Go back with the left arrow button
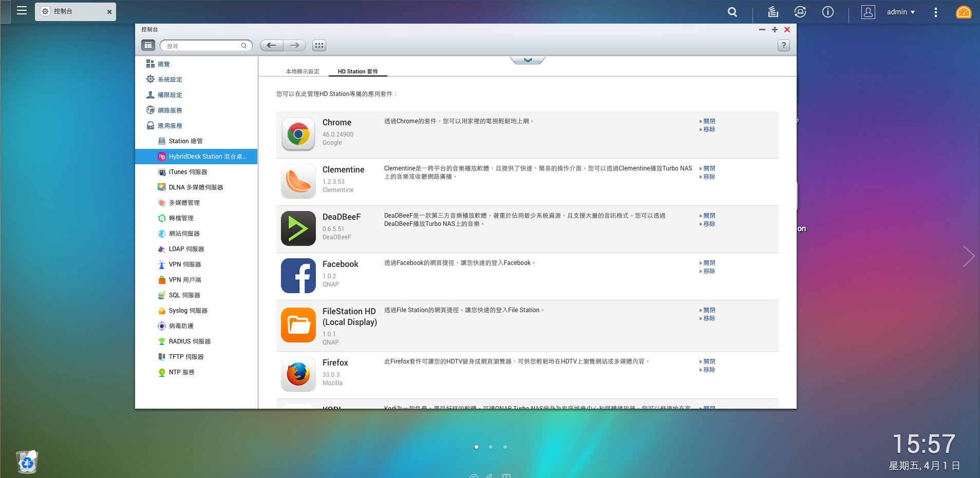 272,45
